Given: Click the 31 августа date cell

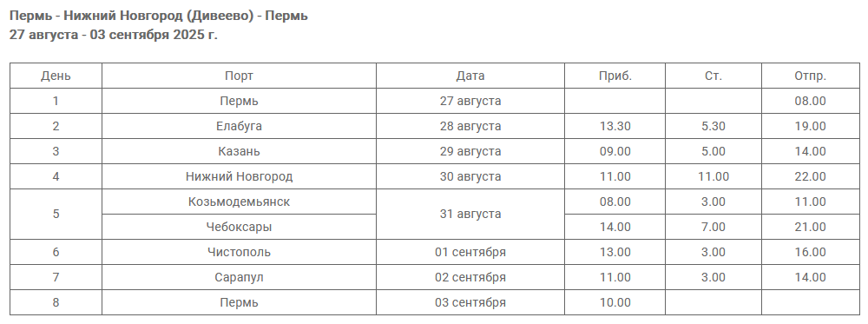Looking at the screenshot, I should tap(470, 215).
